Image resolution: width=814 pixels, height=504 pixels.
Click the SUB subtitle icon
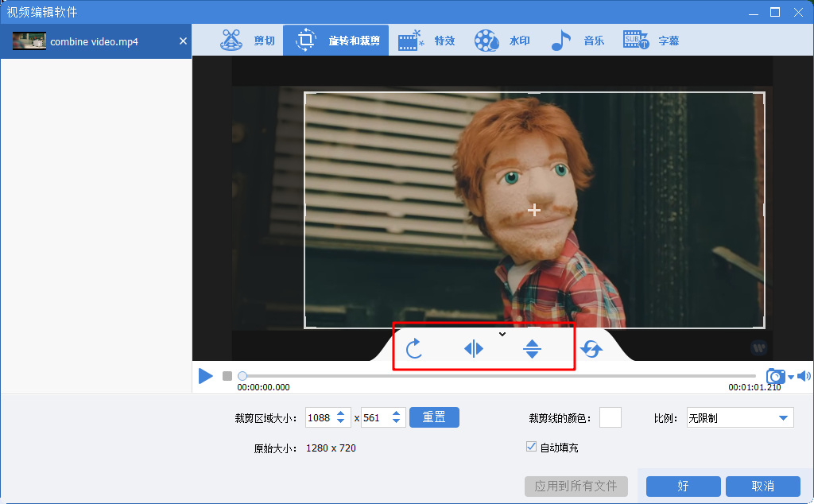click(x=636, y=40)
